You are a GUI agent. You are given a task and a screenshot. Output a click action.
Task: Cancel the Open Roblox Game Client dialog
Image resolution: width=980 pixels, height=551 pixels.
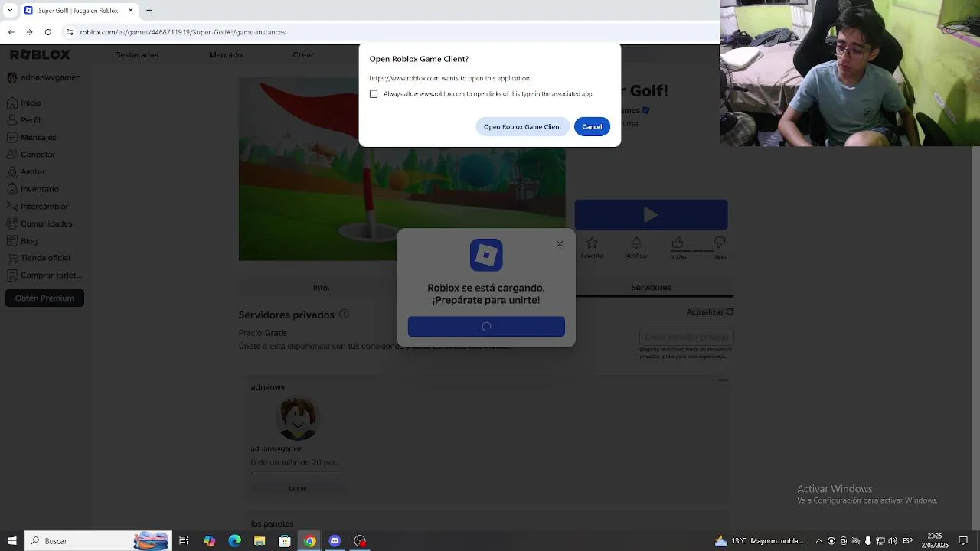592,127
